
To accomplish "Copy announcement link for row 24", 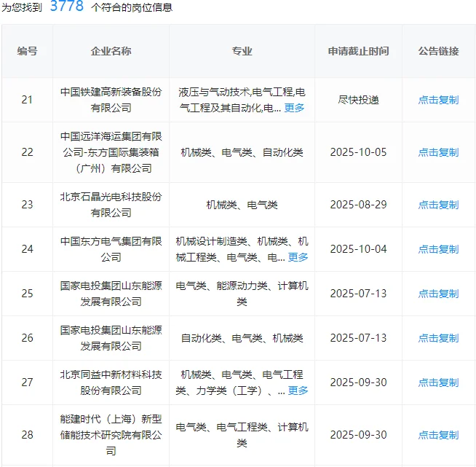I will point(438,249).
